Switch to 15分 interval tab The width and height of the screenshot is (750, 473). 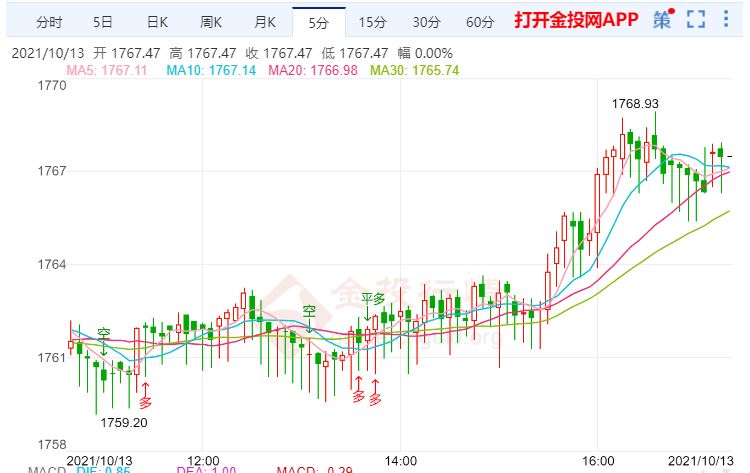click(372, 22)
